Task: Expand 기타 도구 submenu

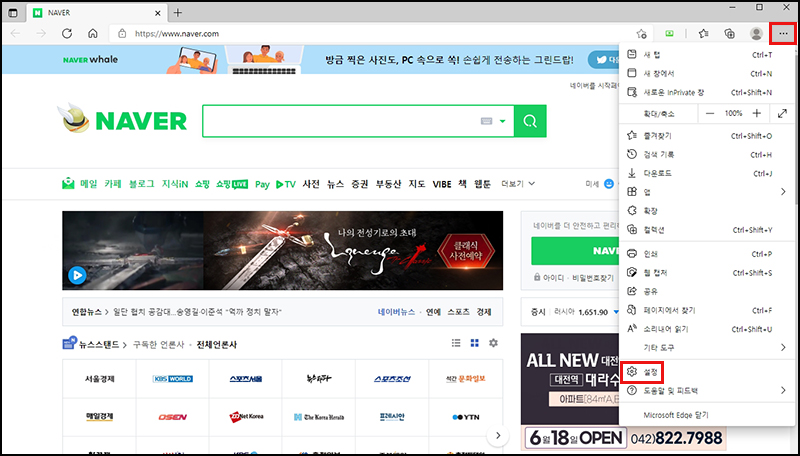Action: 709,347
